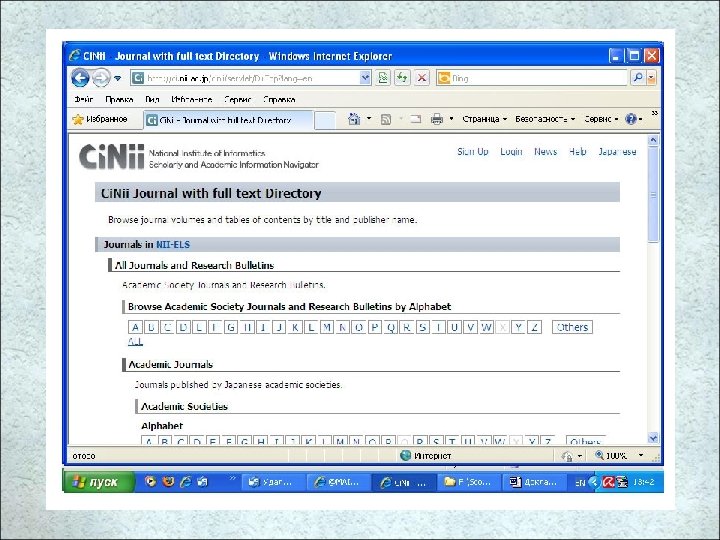The height and width of the screenshot is (540, 720).
Task: Open the Файл menu
Action: [84, 99]
